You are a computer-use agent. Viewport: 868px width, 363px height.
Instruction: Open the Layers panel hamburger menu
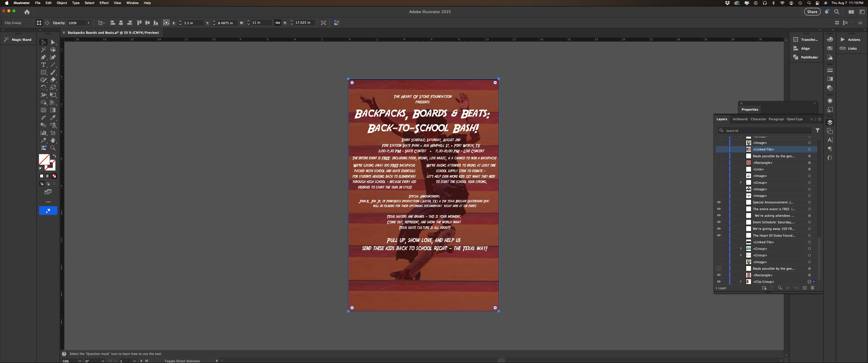click(x=820, y=119)
